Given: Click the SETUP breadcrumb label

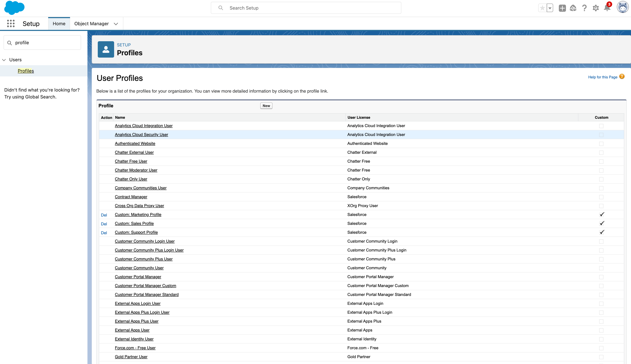Looking at the screenshot, I should click(x=124, y=45).
